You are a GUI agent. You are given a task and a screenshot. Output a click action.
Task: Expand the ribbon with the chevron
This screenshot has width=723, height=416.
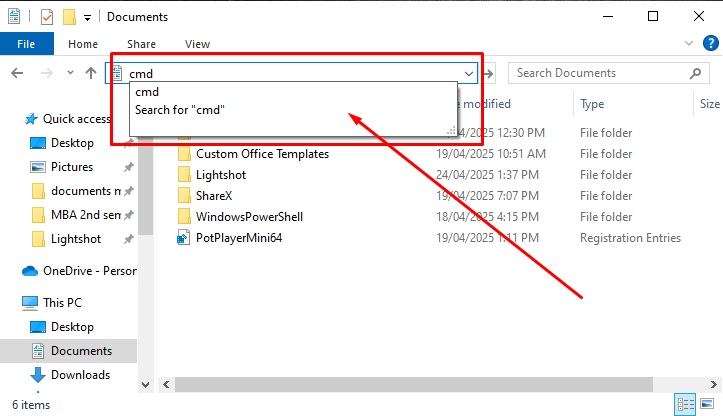coord(687,44)
